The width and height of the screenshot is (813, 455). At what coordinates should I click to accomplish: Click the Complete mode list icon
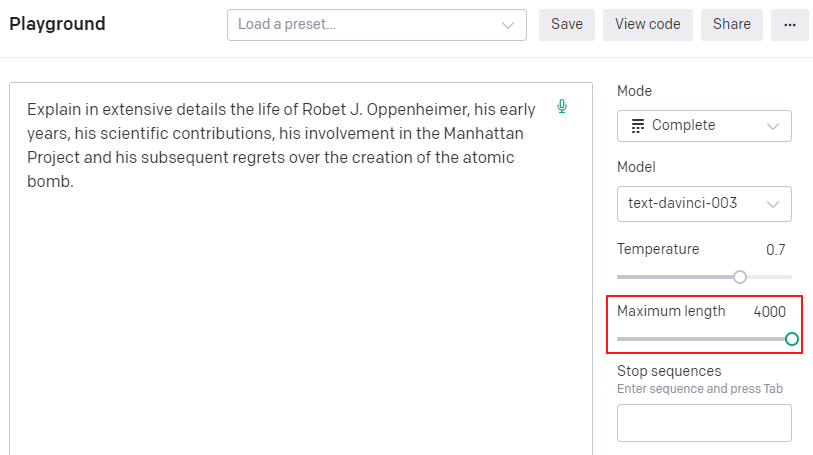[638, 126]
